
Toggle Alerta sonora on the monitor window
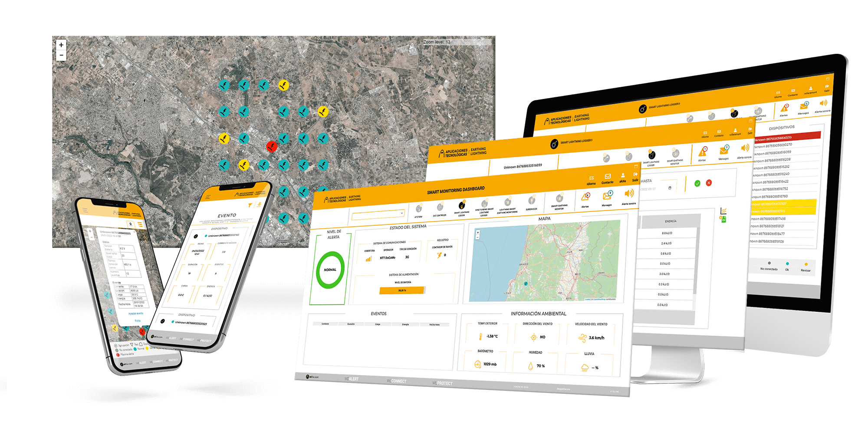pos(823,103)
